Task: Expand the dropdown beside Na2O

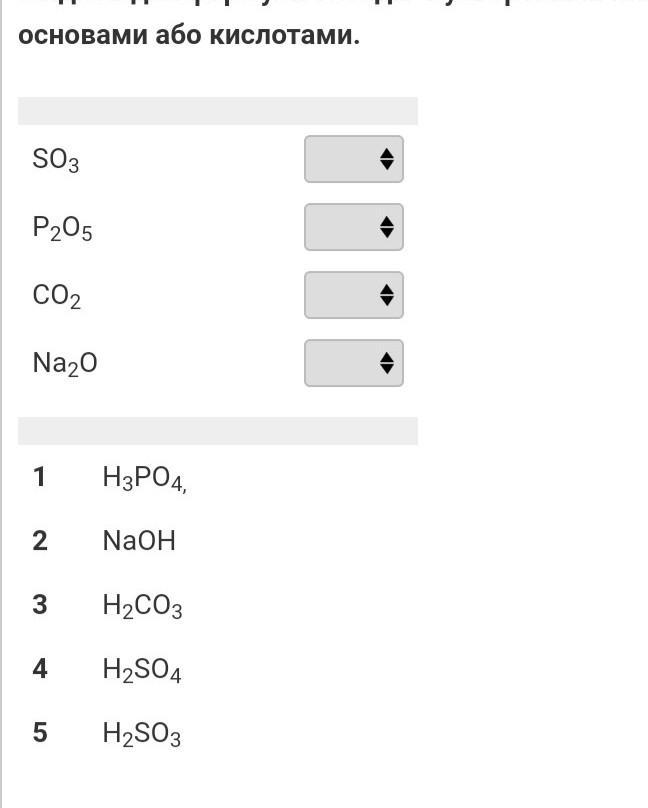Action: (354, 363)
